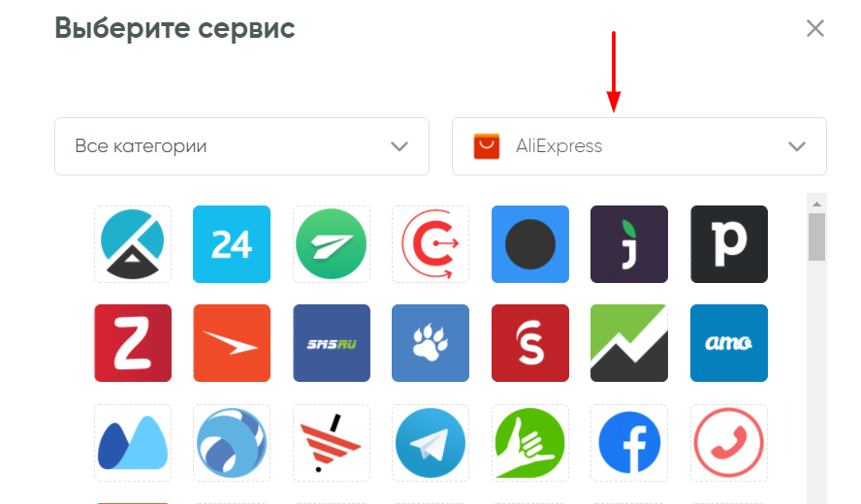
Task: Click the services list scrollbar thumb
Action: pyautogui.click(x=816, y=236)
